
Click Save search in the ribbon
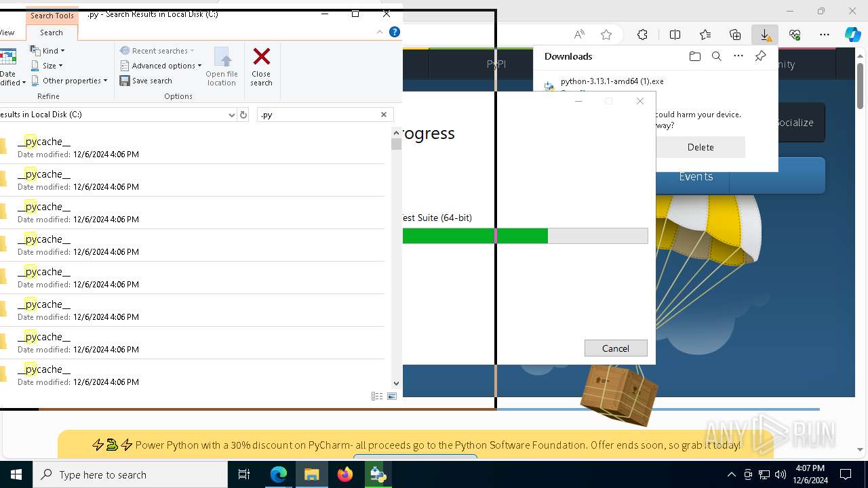tap(146, 81)
